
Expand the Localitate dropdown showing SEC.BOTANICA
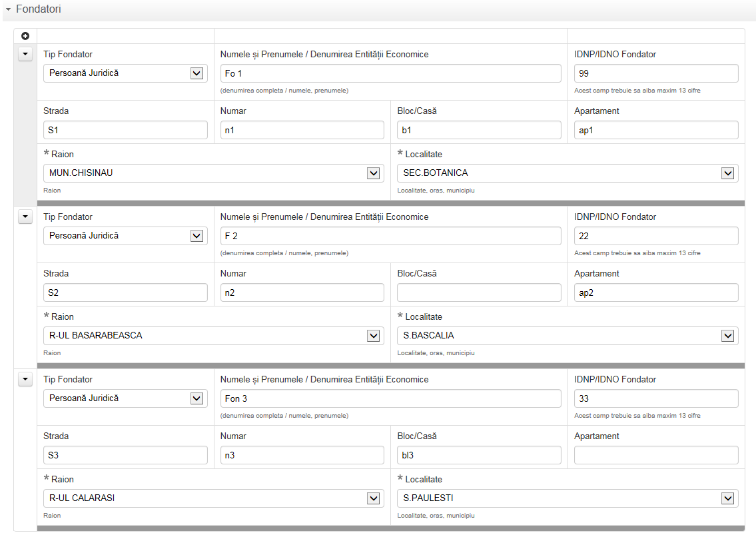point(727,173)
